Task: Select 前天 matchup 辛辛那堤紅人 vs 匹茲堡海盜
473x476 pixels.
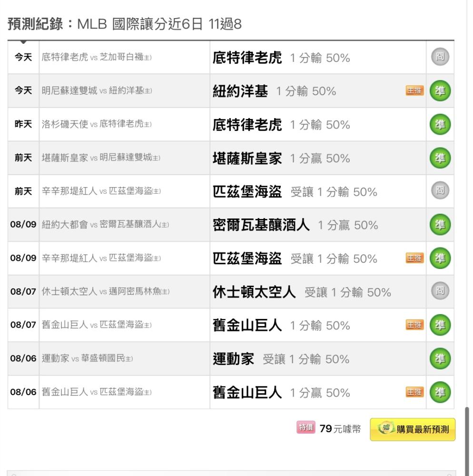Action: pos(101,191)
